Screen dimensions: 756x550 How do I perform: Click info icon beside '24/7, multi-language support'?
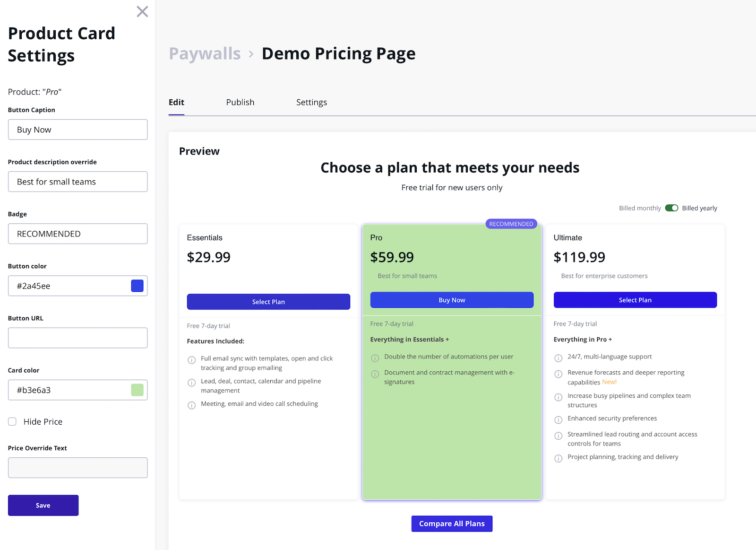[558, 358]
